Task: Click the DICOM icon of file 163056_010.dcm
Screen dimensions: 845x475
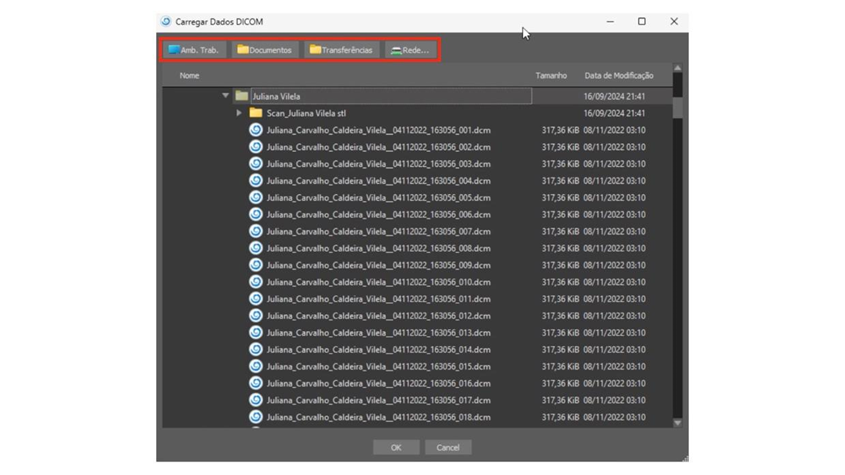Action: click(255, 282)
